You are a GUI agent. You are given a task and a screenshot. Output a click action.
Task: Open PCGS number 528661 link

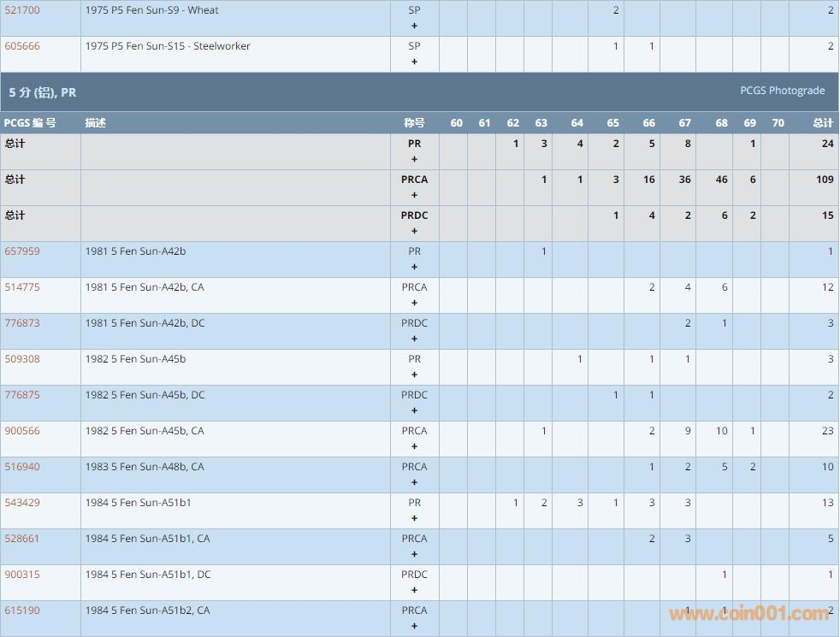(x=22, y=538)
